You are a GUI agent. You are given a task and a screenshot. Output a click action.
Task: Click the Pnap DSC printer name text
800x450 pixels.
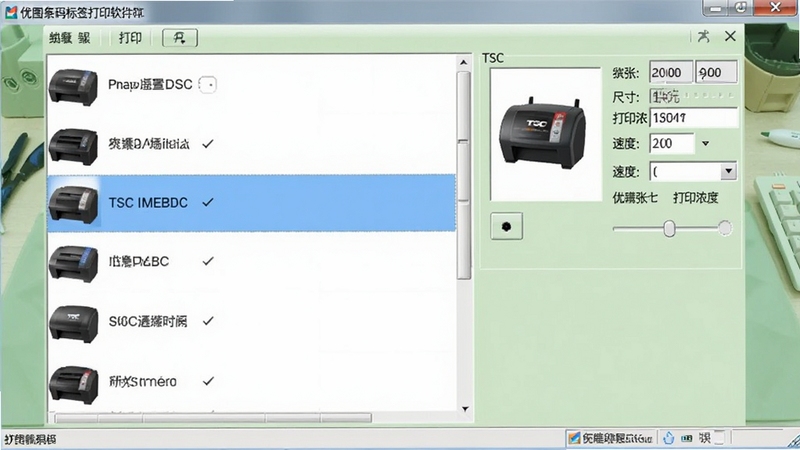click(x=150, y=84)
